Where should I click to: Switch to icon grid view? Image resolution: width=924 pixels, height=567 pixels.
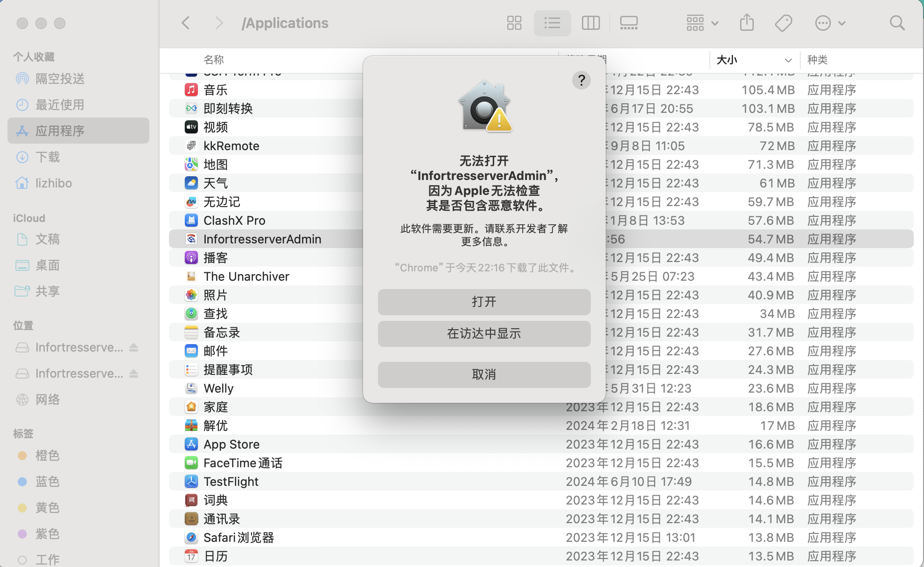pos(514,23)
